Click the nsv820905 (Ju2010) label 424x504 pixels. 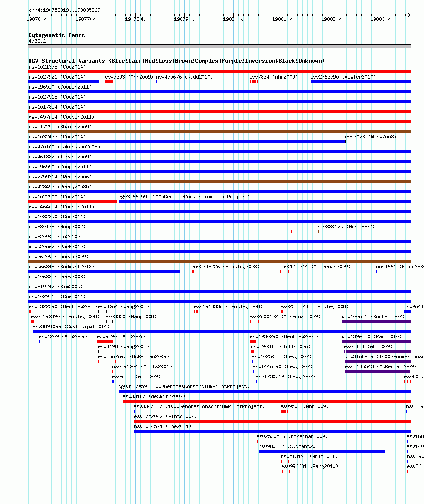(x=54, y=237)
